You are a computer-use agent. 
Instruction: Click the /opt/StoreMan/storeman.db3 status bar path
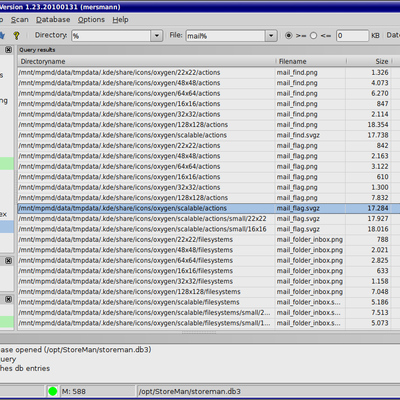[x=189, y=391]
